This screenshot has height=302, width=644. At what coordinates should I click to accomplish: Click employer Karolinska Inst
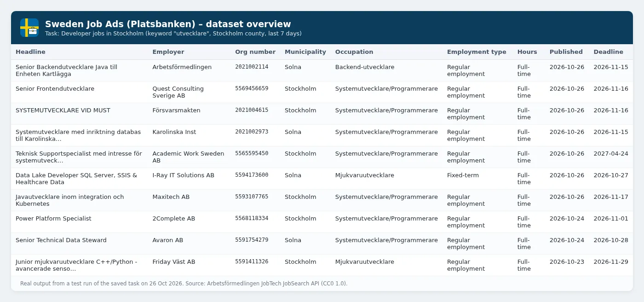pyautogui.click(x=174, y=132)
